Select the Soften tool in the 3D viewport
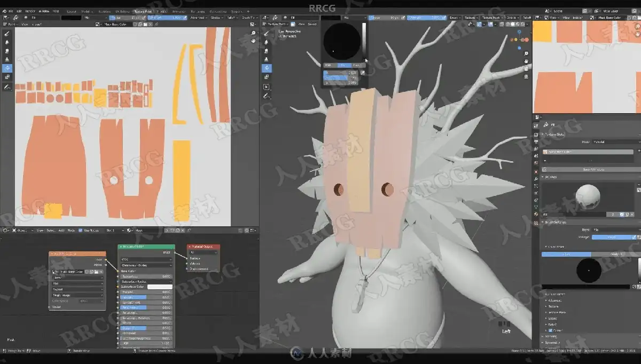641x364 pixels. click(x=267, y=42)
